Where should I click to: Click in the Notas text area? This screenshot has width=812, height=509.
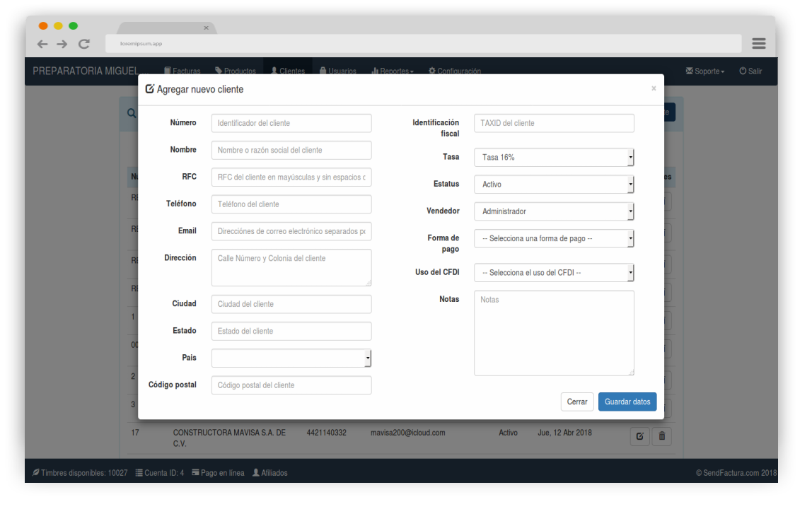(x=554, y=333)
